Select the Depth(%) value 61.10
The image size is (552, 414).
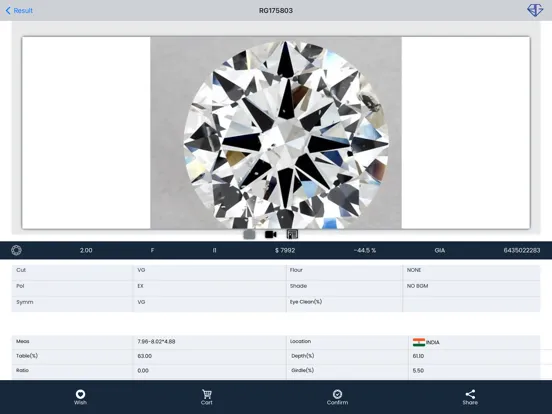(x=419, y=356)
